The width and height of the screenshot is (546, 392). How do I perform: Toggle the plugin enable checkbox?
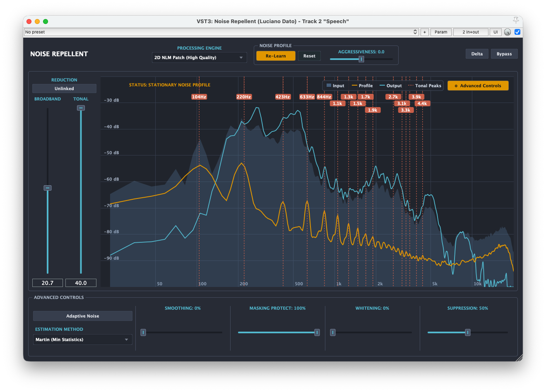517,32
